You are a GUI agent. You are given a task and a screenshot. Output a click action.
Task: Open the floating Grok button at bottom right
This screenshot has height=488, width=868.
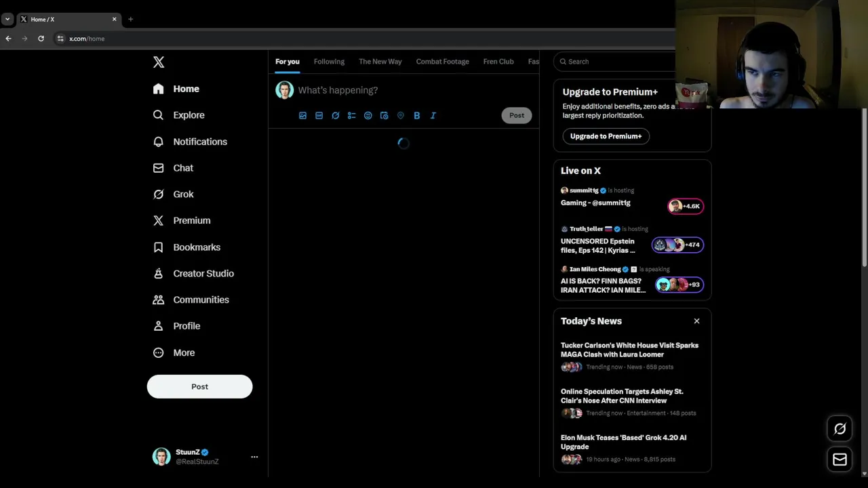(840, 428)
